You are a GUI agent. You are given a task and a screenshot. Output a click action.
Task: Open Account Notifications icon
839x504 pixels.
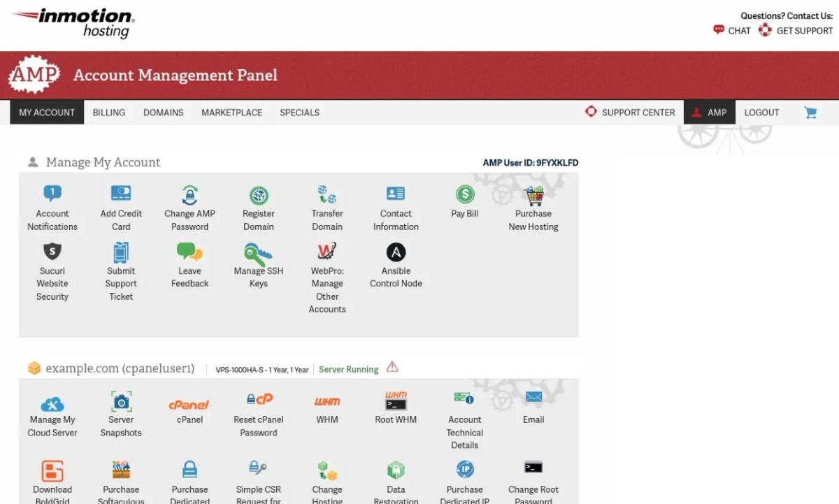point(52,194)
